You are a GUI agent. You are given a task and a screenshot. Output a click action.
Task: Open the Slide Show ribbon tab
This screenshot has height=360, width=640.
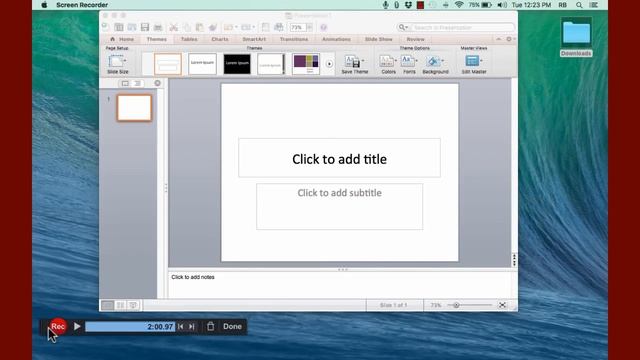pos(378,39)
